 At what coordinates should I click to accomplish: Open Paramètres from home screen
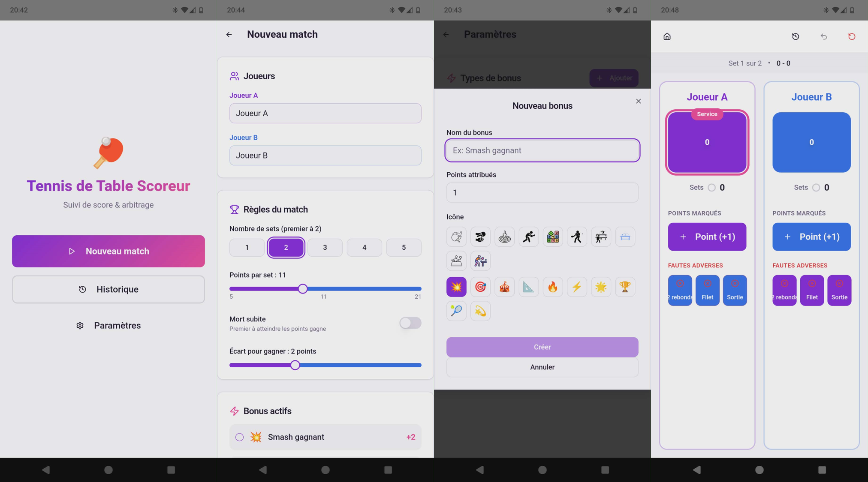pyautogui.click(x=108, y=325)
